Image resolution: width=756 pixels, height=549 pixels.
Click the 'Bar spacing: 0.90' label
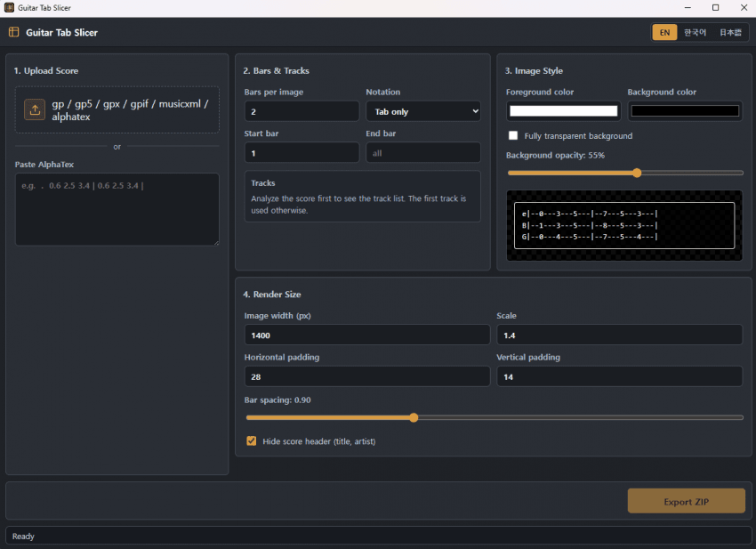277,400
